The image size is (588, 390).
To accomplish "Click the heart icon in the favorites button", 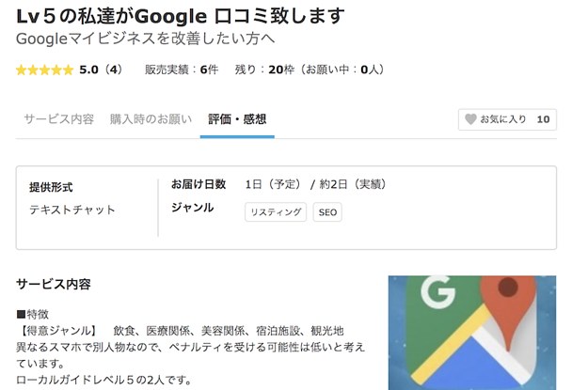I will [x=471, y=119].
